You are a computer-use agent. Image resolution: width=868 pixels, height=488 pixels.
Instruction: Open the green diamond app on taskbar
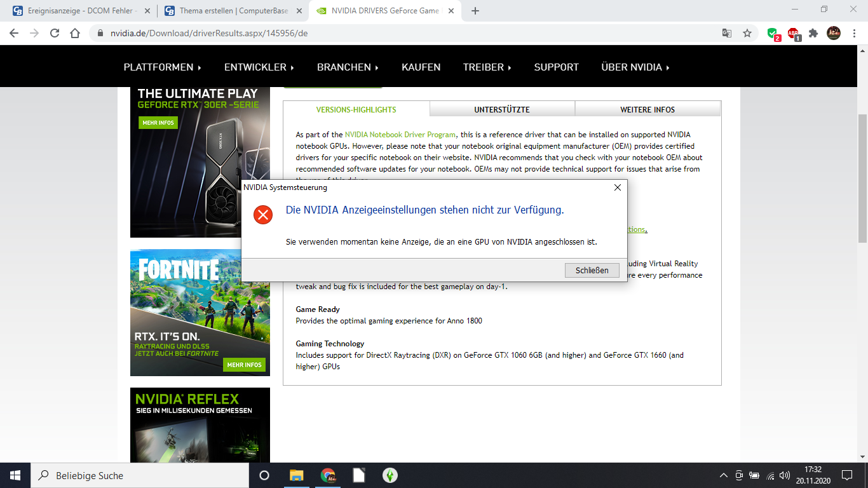(x=390, y=475)
